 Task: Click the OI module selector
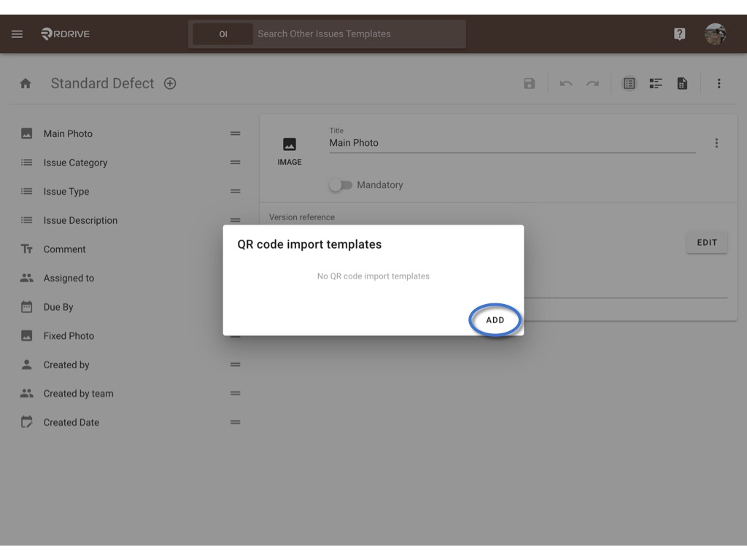pyautogui.click(x=223, y=34)
